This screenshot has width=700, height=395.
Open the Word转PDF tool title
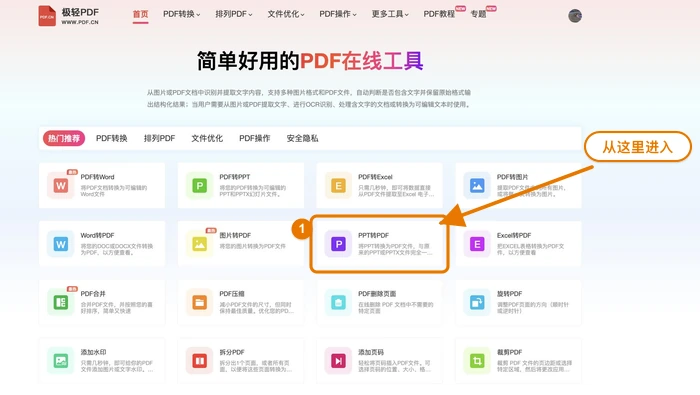[x=97, y=235]
